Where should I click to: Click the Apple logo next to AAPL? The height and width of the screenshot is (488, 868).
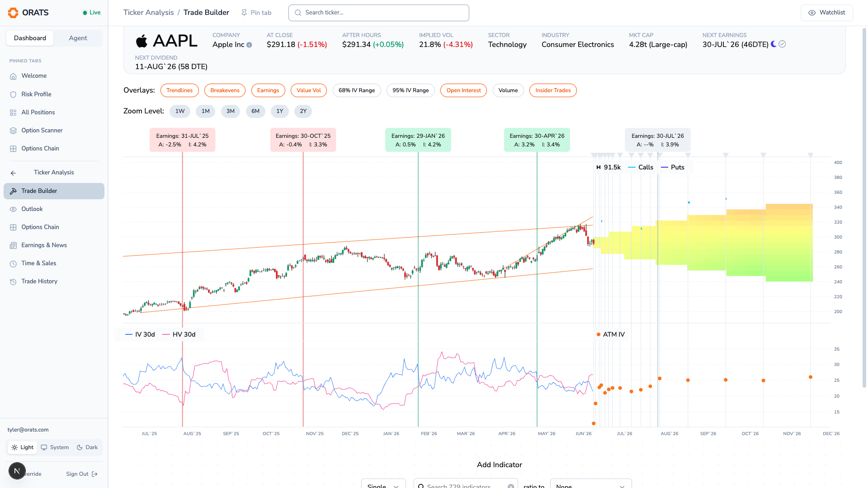pos(142,41)
